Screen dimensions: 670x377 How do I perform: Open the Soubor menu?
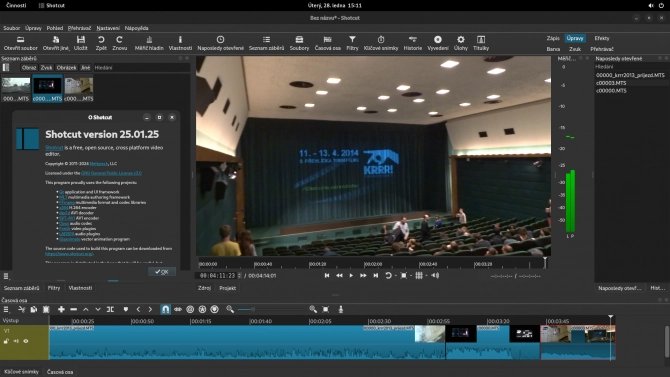point(12,28)
